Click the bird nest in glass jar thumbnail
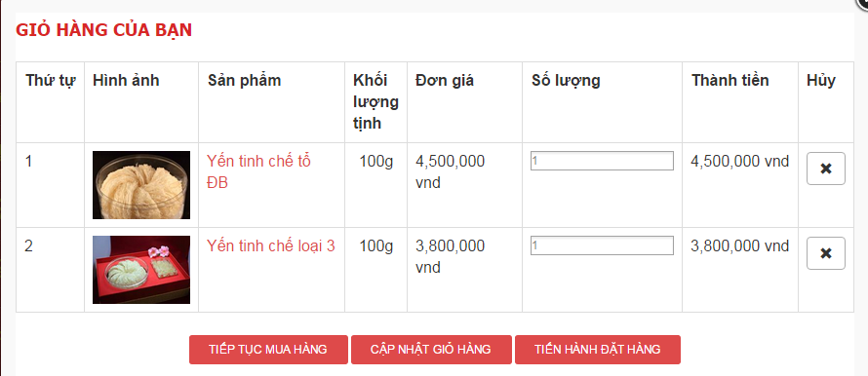This screenshot has width=868, height=376. pos(141,185)
